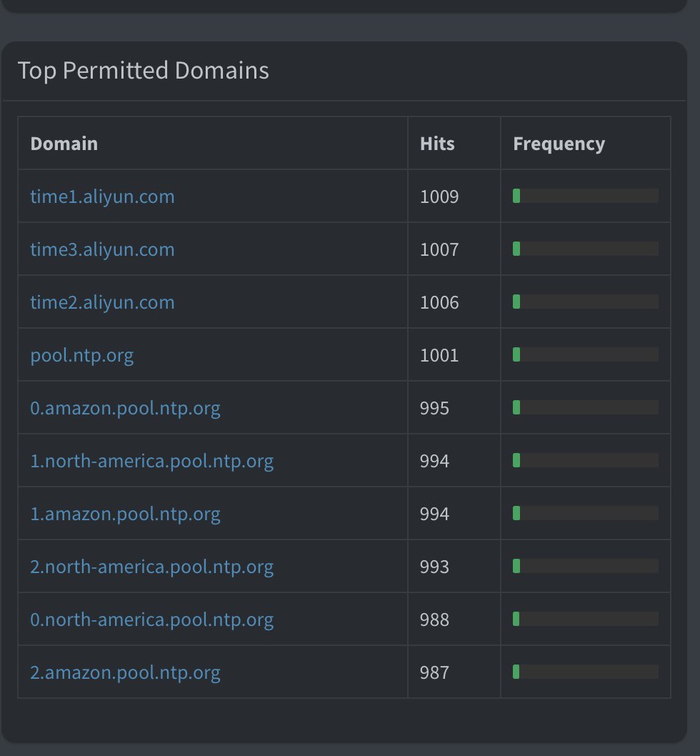Image resolution: width=700 pixels, height=756 pixels.
Task: Select the 1009 hits value
Action: pos(439,197)
